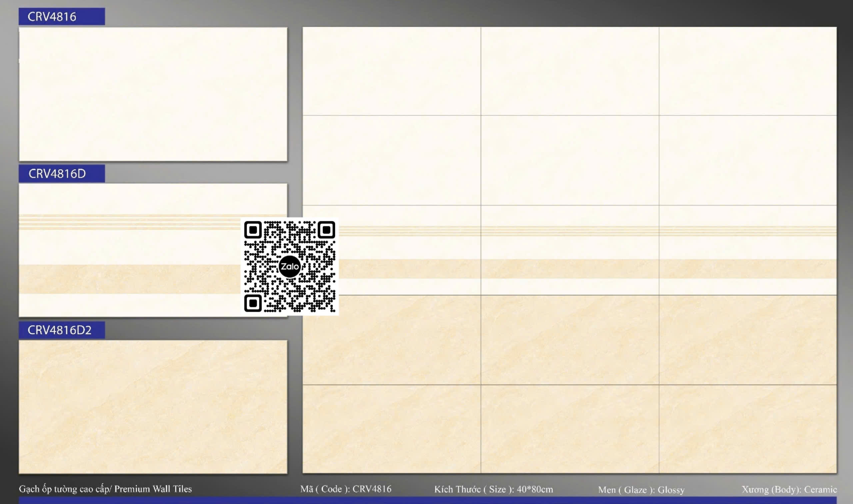
Task: Select the CRV4816D2 blue label
Action: coord(62,330)
